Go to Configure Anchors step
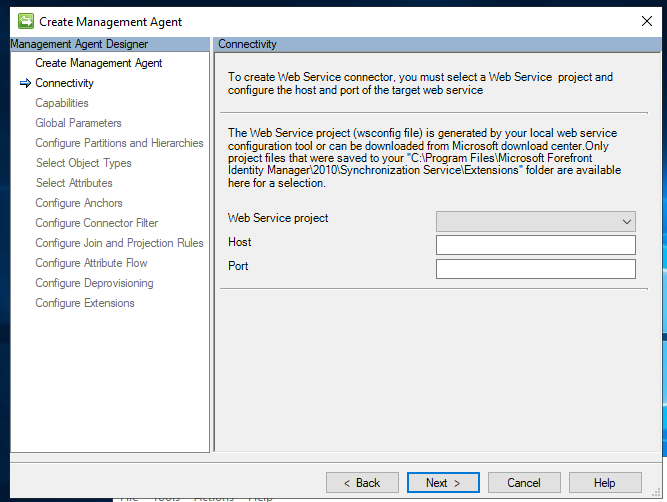 tap(79, 203)
